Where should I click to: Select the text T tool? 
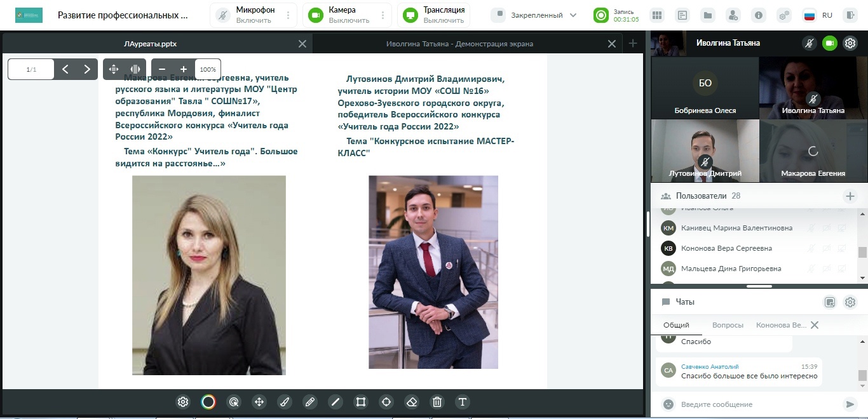[x=463, y=402]
